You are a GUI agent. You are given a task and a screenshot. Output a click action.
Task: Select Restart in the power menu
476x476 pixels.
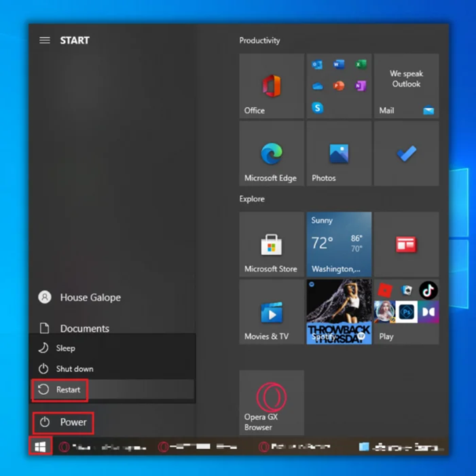(x=112, y=390)
